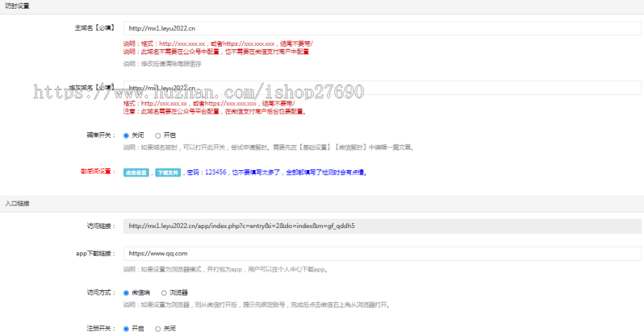
Task: Click the red note about 公众号平台配置
Action: pyautogui.click(x=215, y=112)
